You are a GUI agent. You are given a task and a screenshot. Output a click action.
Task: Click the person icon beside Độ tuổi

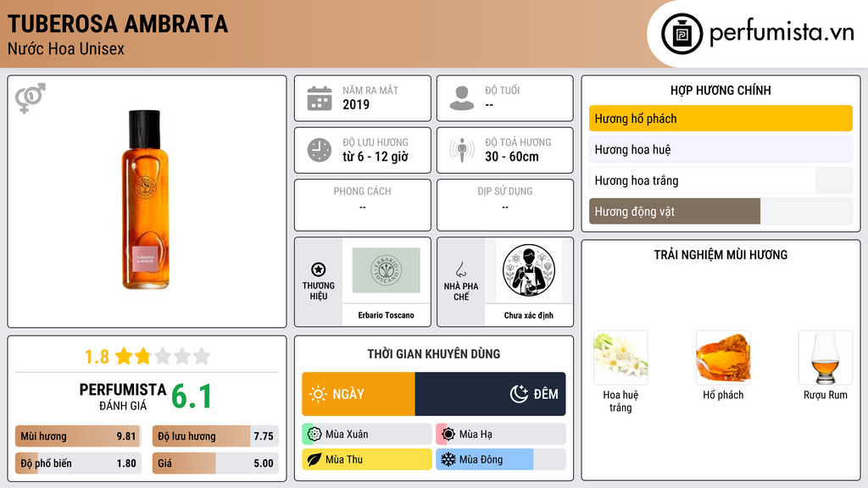coord(462,98)
